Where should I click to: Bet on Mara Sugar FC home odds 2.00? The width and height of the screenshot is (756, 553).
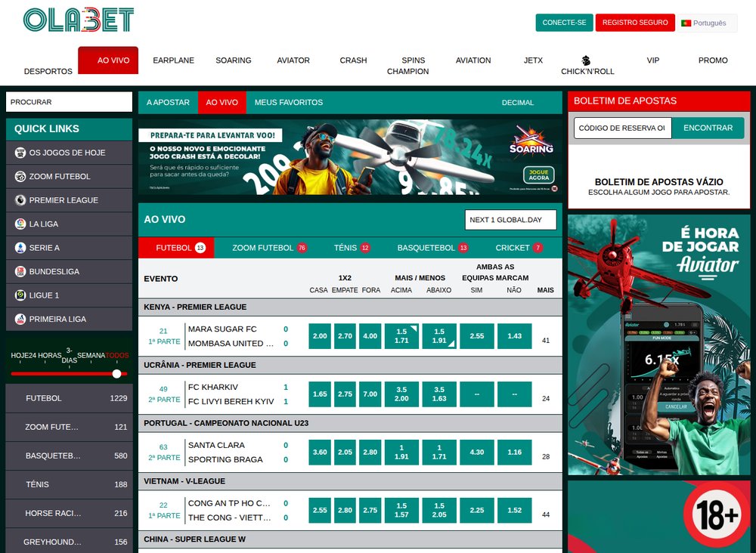[320, 336]
